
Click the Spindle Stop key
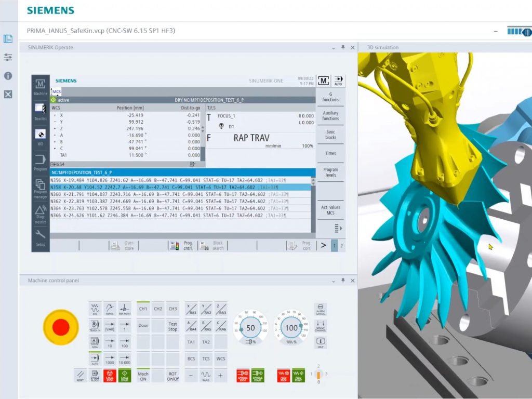[243, 375]
